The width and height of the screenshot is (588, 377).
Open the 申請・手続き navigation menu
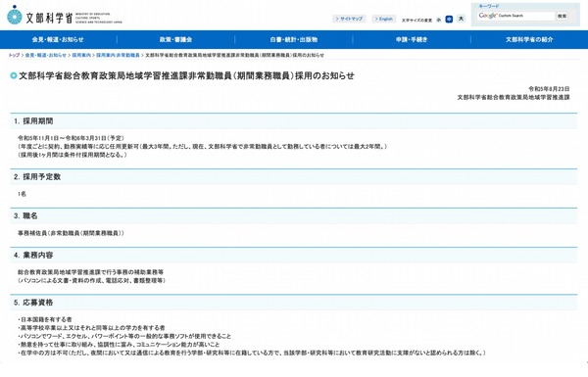point(412,39)
